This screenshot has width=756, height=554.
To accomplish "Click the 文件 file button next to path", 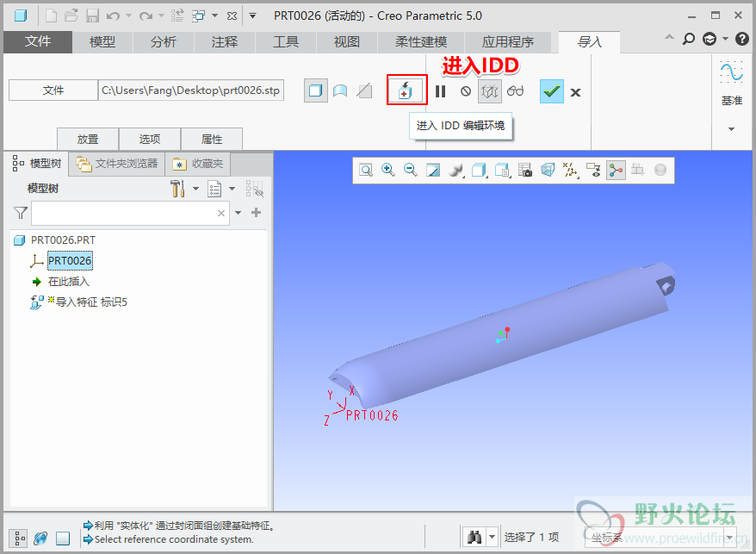I will tap(53, 90).
